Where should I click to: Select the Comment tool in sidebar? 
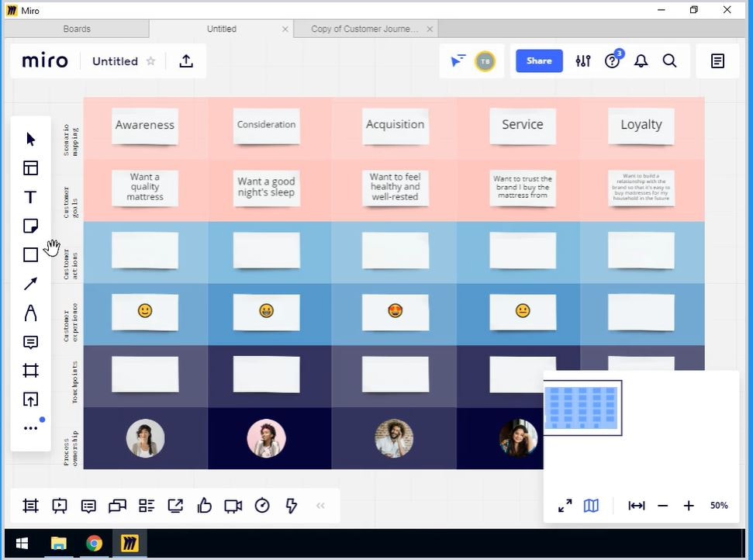[x=31, y=342]
